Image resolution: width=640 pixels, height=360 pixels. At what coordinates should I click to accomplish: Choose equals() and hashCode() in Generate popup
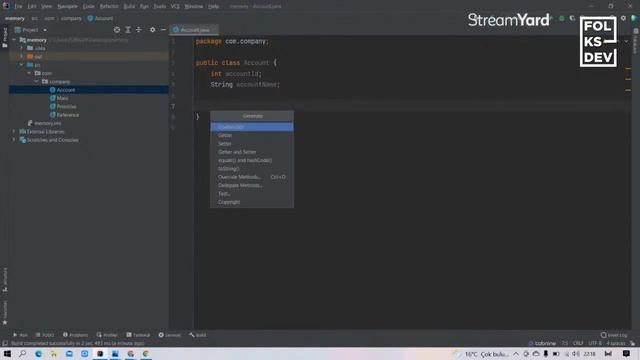(x=252, y=160)
